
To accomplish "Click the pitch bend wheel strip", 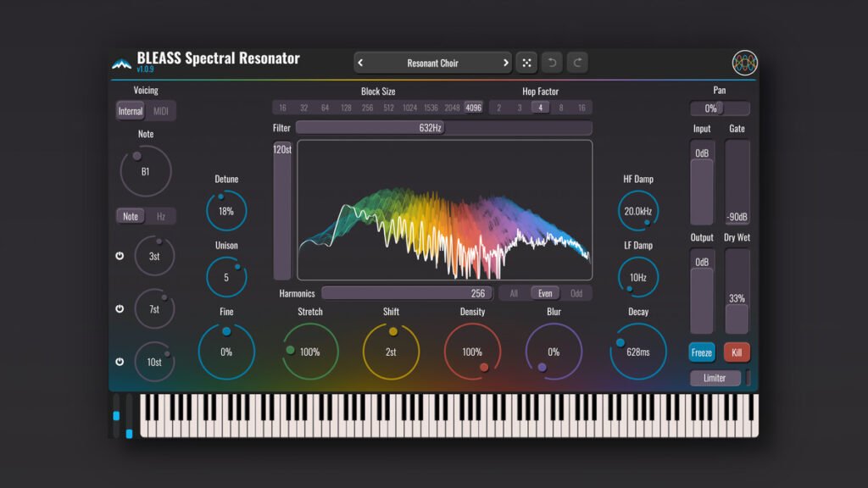I will pyautogui.click(x=116, y=415).
